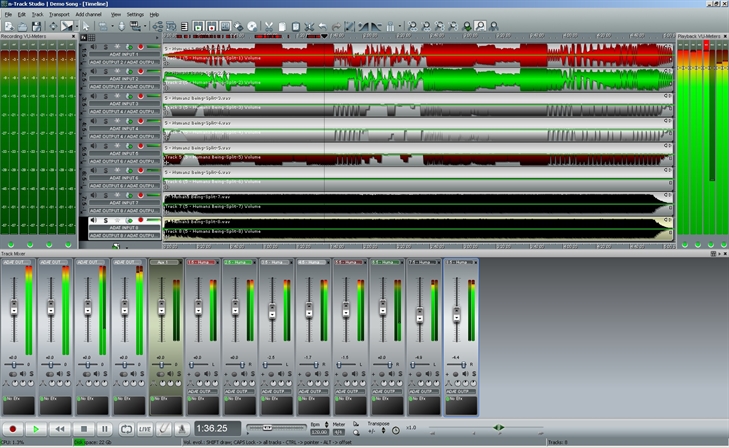This screenshot has width=729, height=448.
Task: Open the ADAT INPUT 8 selector in track list
Action: click(x=124, y=228)
